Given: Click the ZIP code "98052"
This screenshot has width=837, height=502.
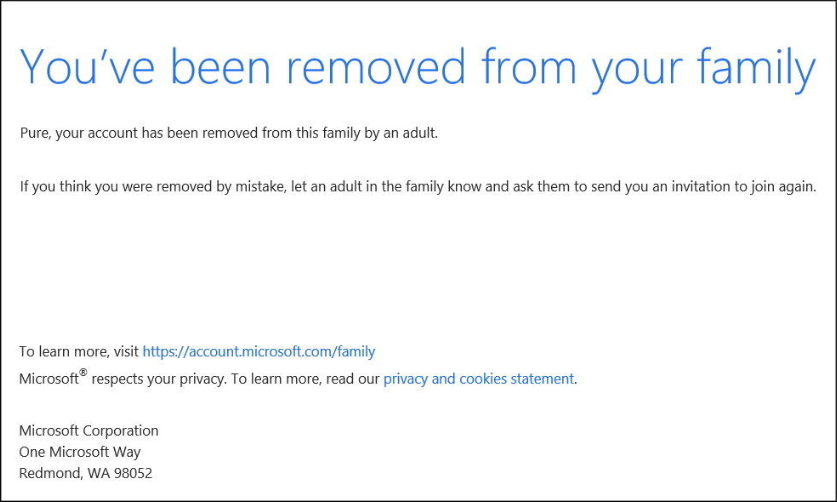Looking at the screenshot, I should pos(132,473).
